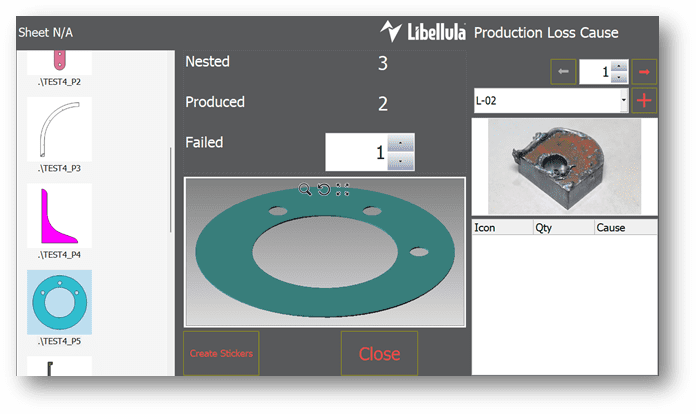Click the Failed quantity input field
This screenshot has width=696, height=414.
point(356,152)
